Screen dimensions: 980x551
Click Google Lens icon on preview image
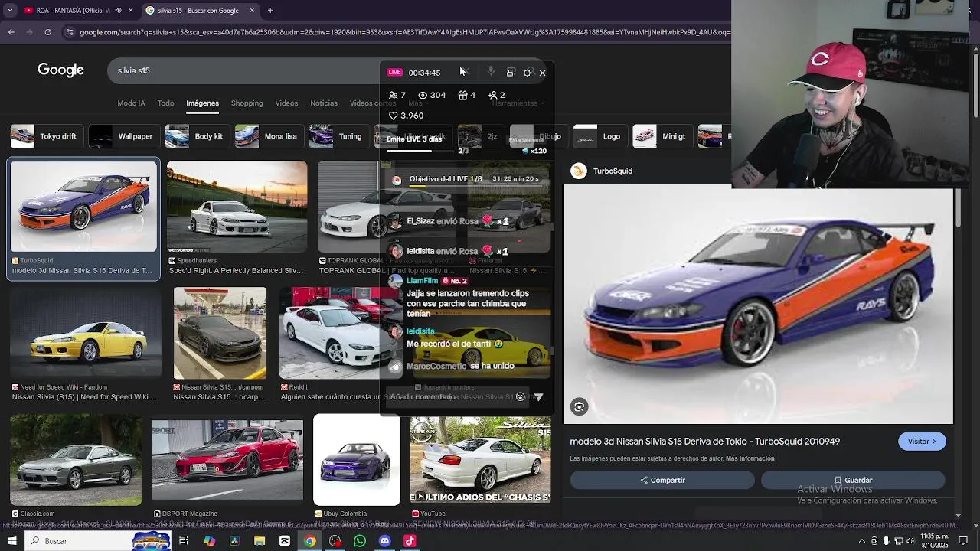580,407
